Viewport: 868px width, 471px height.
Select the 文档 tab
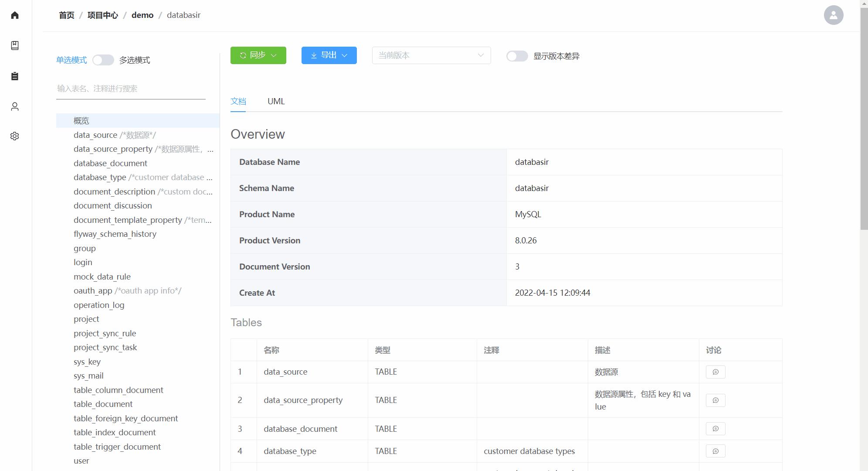coord(238,101)
